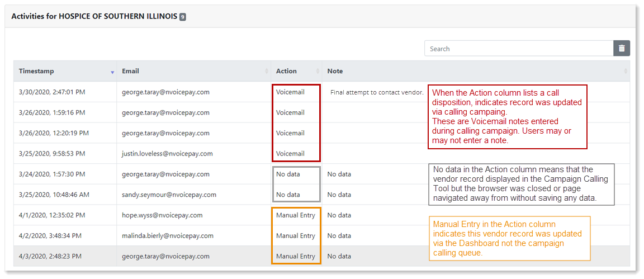Select the 3/30/2020, 2:47:01 PM row
Viewport: 644px width, 279px height.
pos(321,92)
